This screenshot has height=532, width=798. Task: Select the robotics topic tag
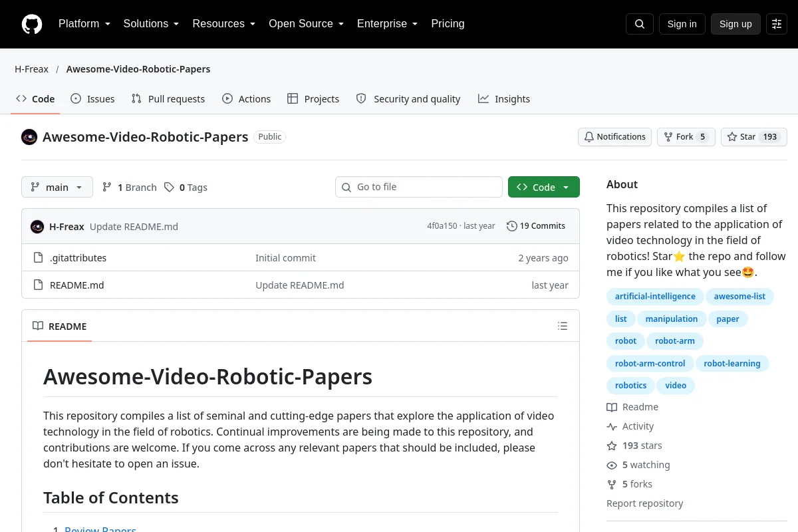pos(630,386)
